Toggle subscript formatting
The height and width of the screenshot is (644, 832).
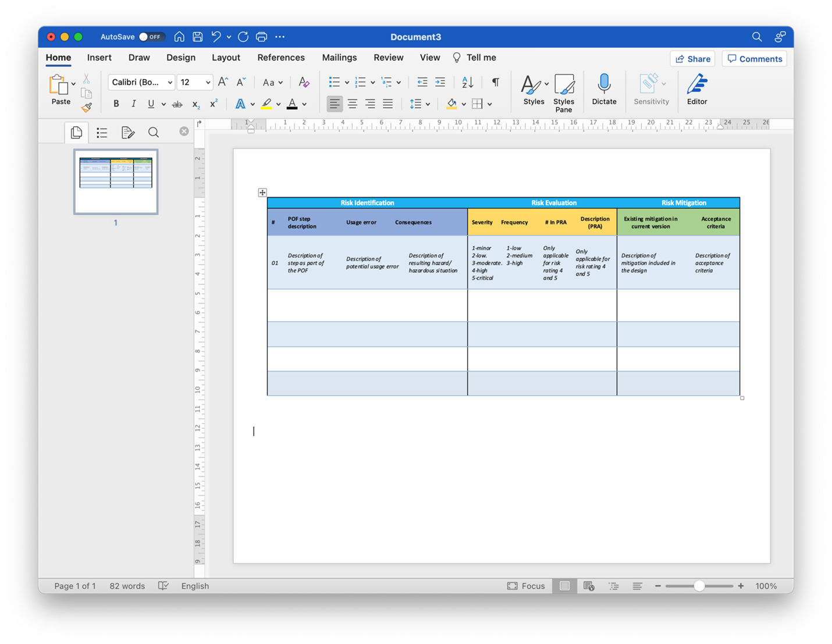pos(195,104)
